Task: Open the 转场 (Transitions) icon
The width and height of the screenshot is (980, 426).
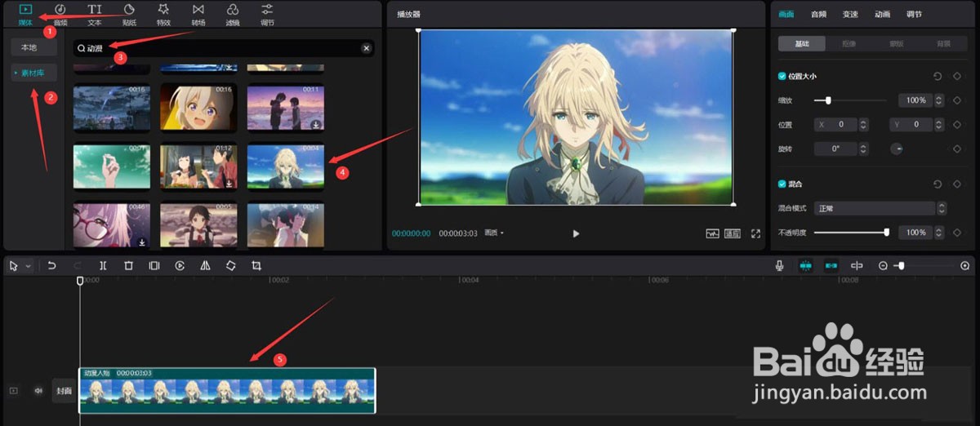Action: coord(198,9)
